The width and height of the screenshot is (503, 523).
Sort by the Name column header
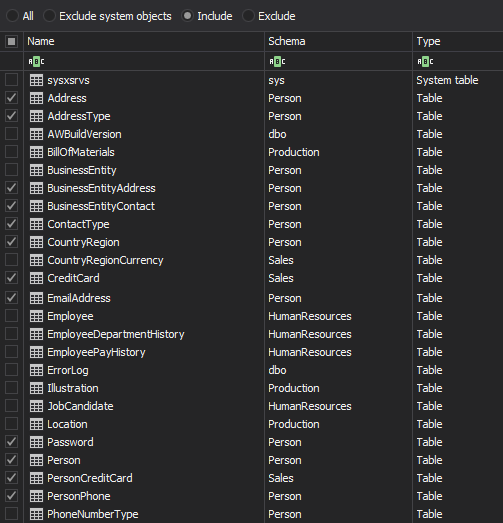coord(144,41)
